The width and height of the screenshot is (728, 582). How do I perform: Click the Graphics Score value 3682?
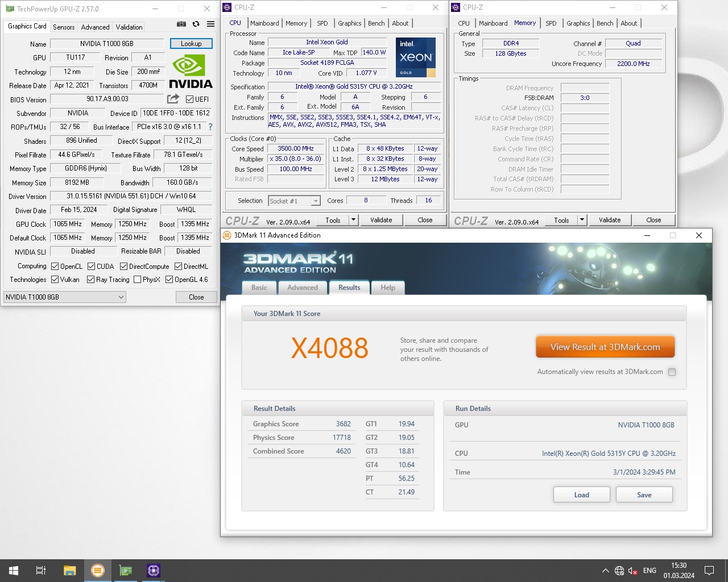(x=343, y=424)
